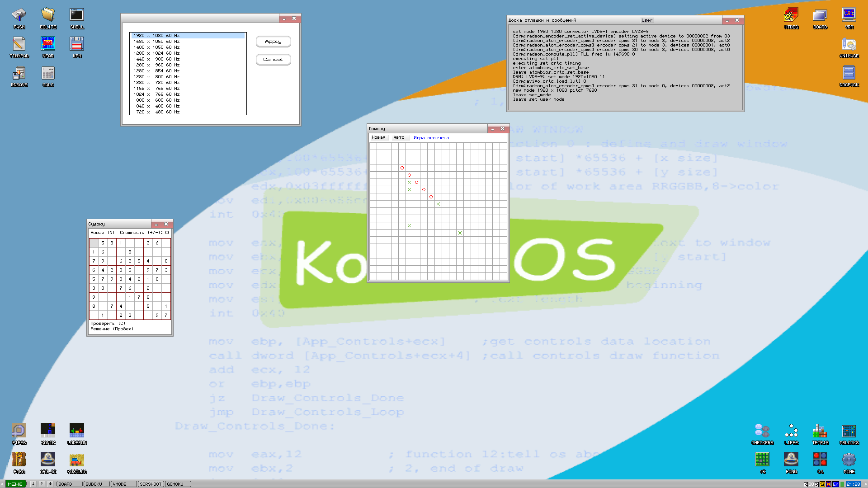This screenshot has width=868, height=488.
Task: Click the tray left arrow < button
Action: tap(806, 484)
